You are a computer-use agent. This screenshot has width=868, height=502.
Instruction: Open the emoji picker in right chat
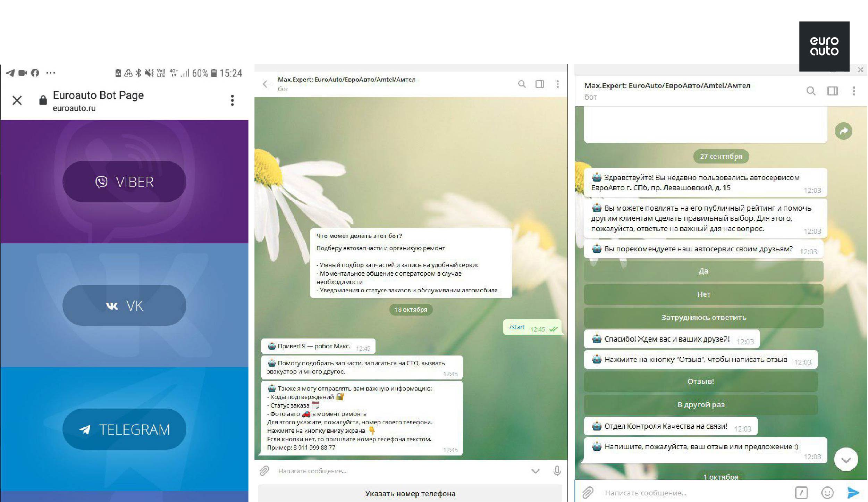[x=827, y=493]
